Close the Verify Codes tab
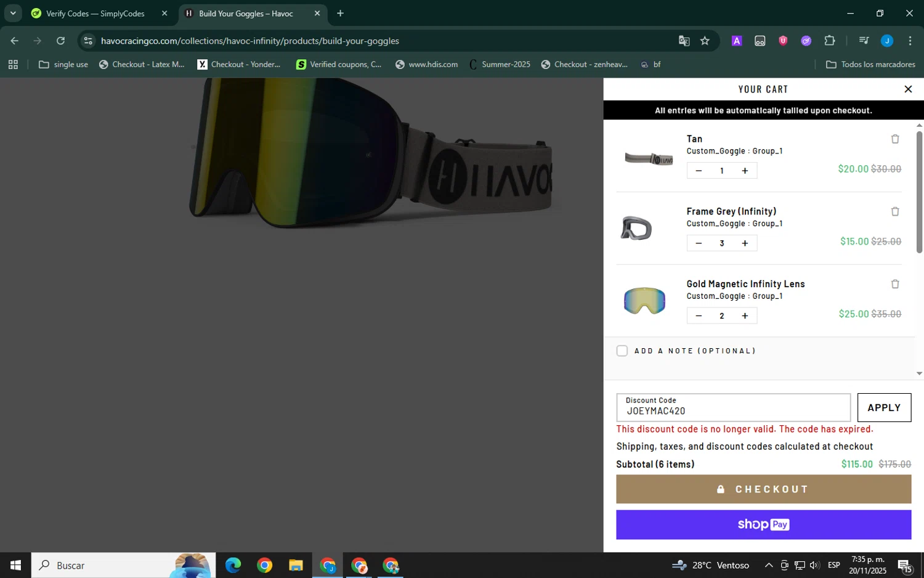 coord(164,14)
